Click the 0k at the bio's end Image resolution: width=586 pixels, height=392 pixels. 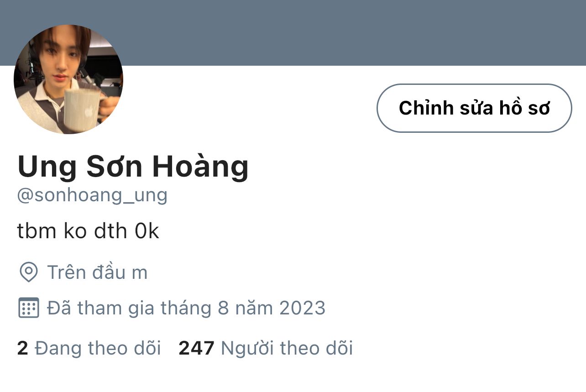[147, 231]
